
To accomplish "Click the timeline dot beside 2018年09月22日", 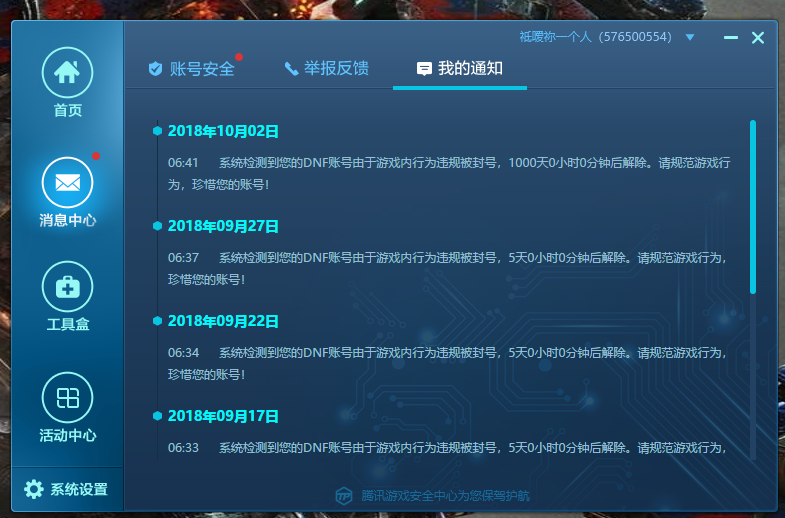I will 157,321.
